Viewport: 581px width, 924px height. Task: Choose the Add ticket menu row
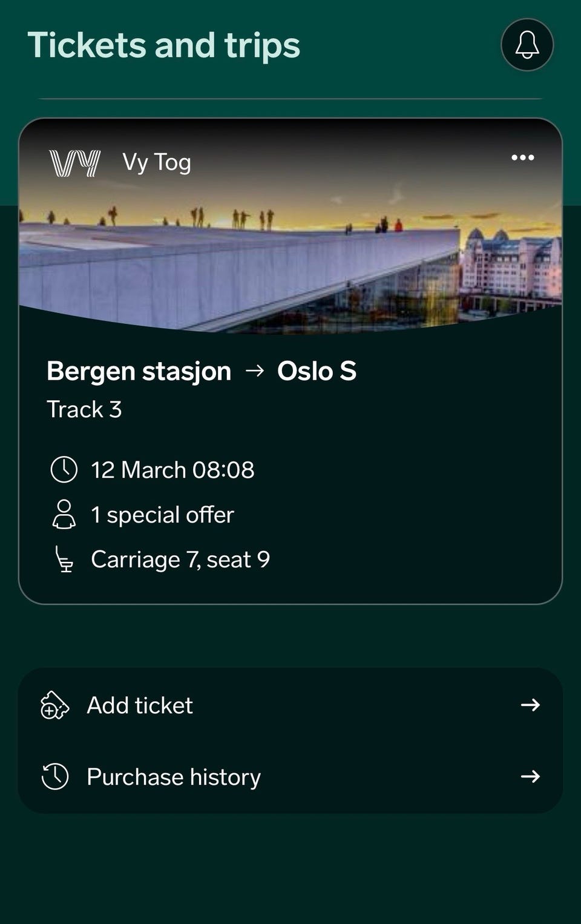[x=290, y=705]
